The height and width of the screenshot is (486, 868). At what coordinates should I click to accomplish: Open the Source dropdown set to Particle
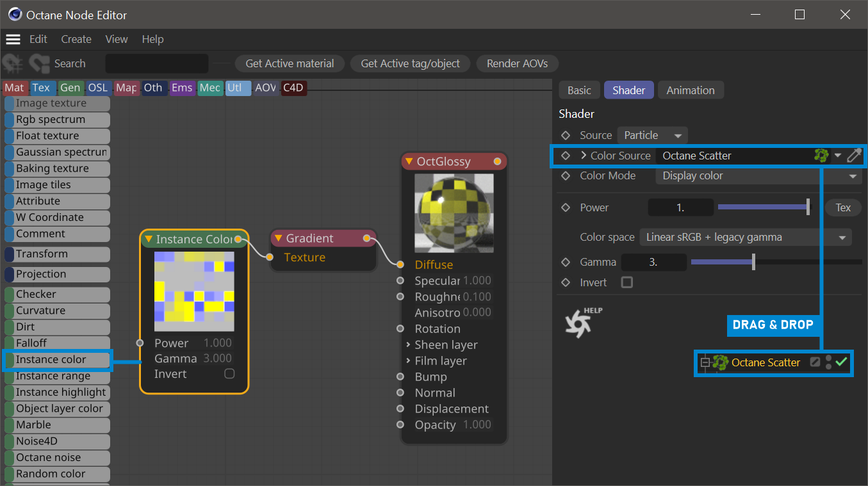pos(652,135)
